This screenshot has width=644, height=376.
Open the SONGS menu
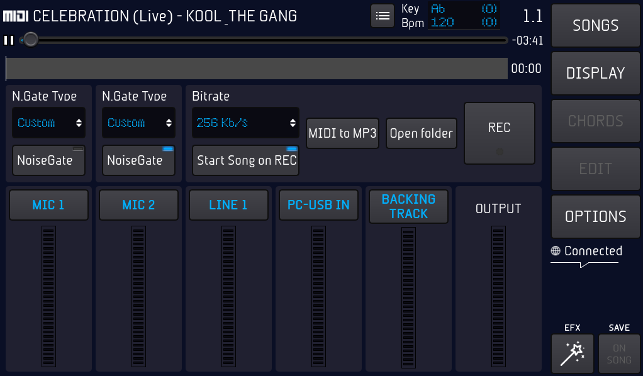pos(596,25)
